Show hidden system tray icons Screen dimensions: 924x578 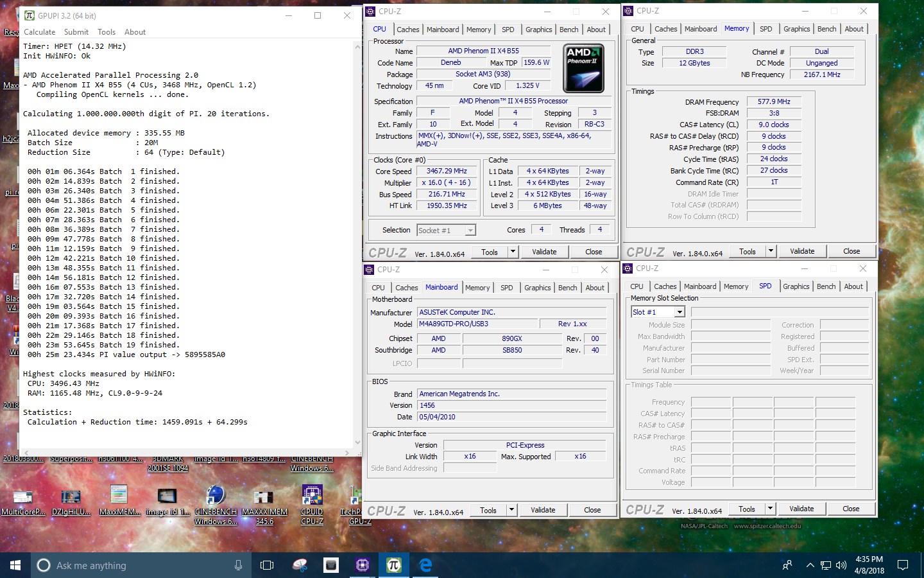tap(810, 566)
